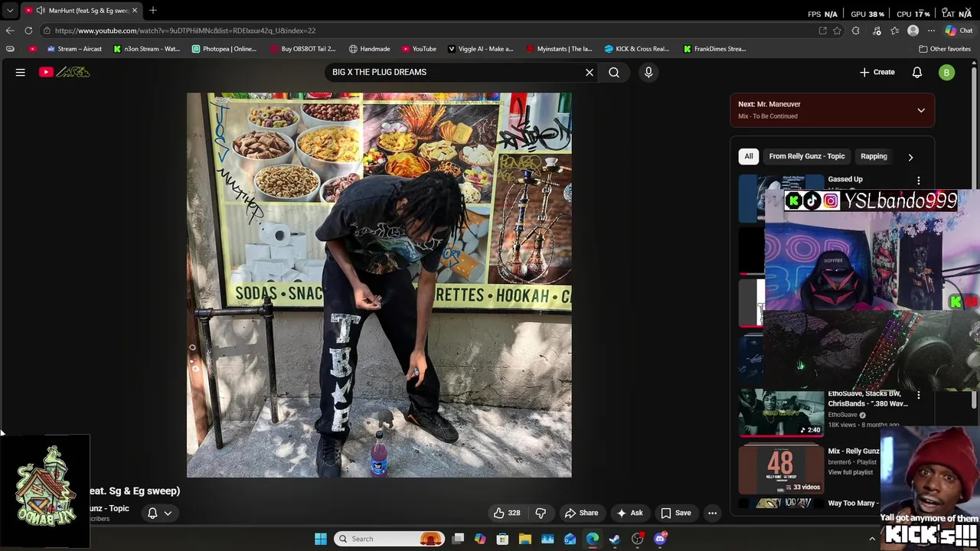Bookmark this page with star icon

click(838, 31)
